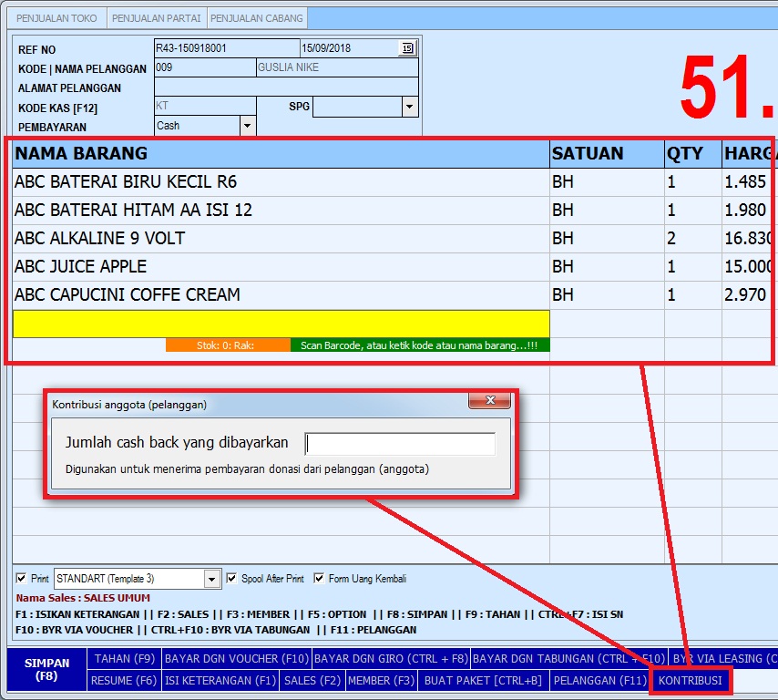Click BAYAR DGN TABUNGAN button
Viewport: 778px width, 700px height.
click(568, 658)
